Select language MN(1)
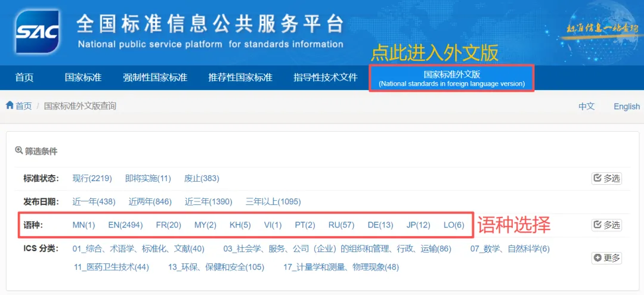The height and width of the screenshot is (295, 644). [x=84, y=225]
